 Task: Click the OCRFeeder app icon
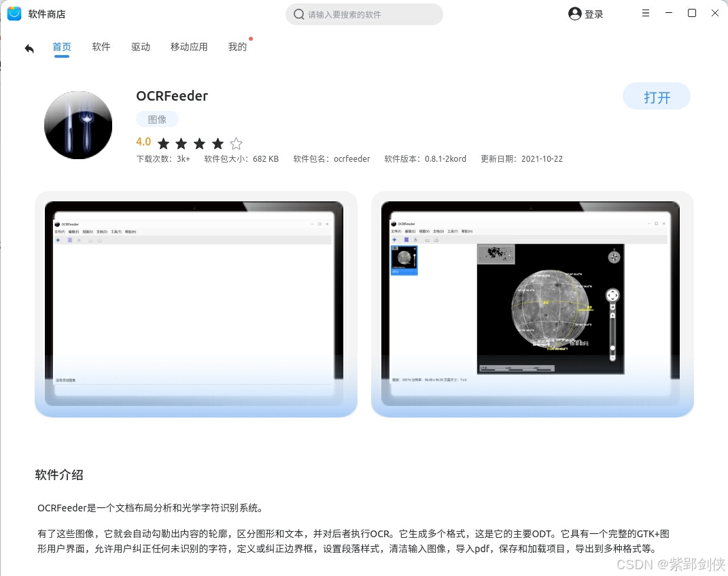[78, 125]
